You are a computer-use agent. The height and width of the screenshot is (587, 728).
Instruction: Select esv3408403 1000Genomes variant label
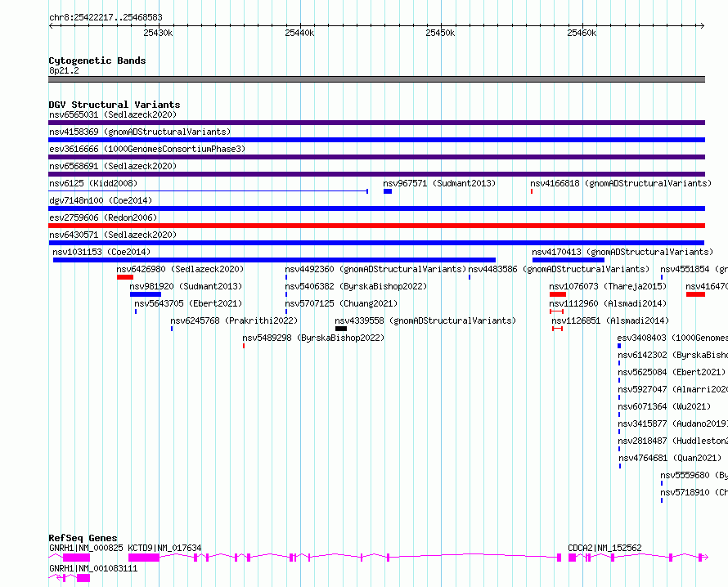[672, 338]
